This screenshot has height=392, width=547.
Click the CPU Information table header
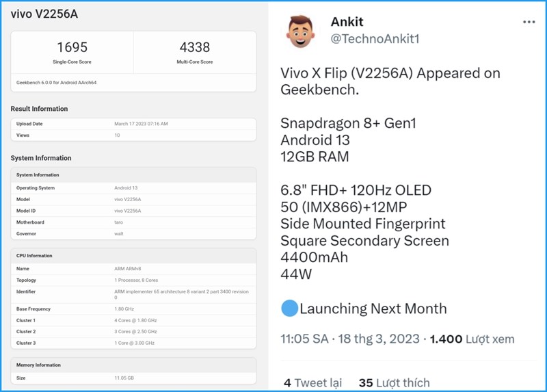point(133,256)
